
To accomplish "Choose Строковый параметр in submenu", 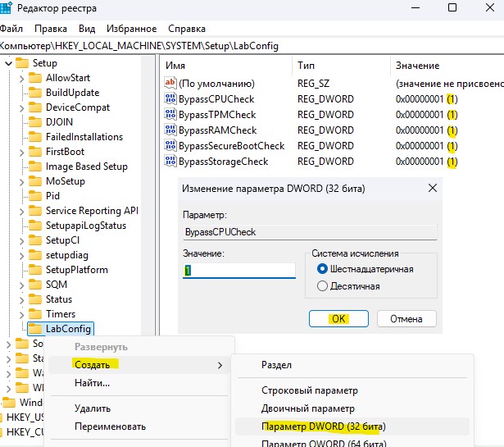I will (352, 390).
